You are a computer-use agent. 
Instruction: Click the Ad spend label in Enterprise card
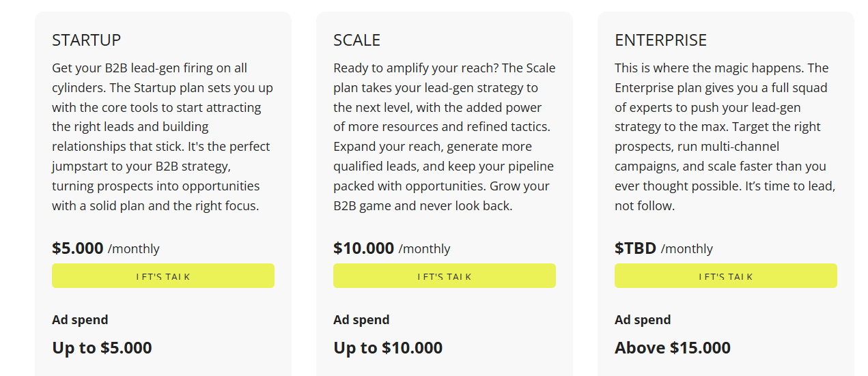tap(643, 320)
